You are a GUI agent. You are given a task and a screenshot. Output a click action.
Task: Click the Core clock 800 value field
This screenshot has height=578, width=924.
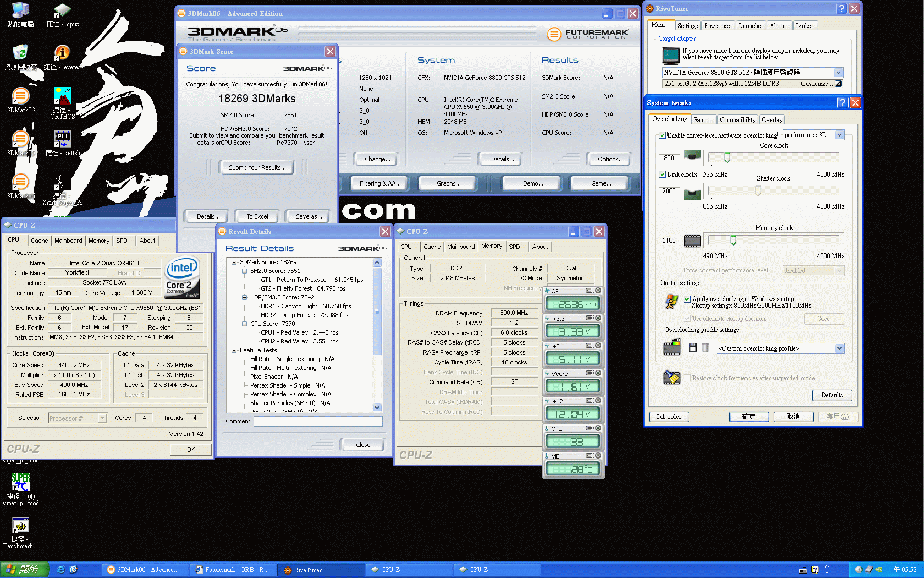point(669,158)
